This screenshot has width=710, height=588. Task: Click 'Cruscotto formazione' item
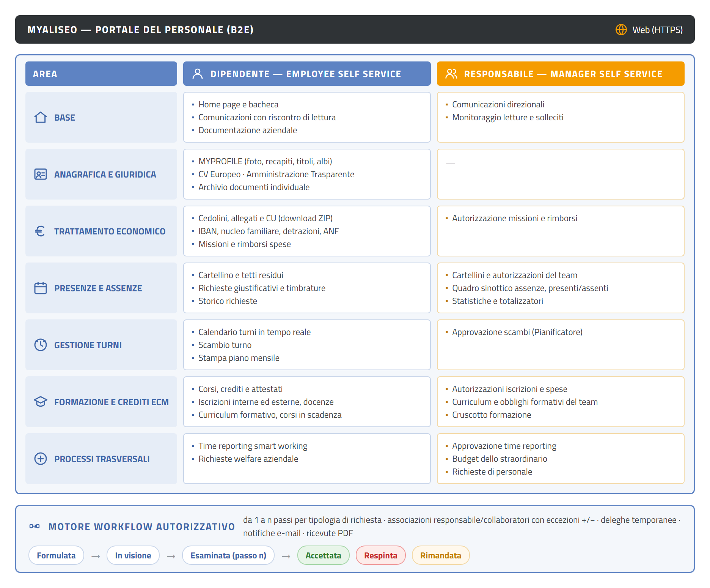coord(492,415)
